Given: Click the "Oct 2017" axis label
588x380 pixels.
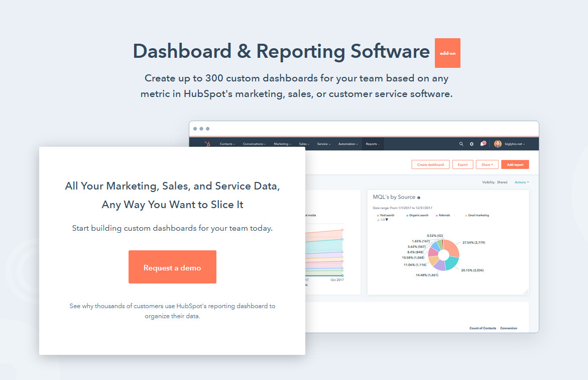Looking at the screenshot, I should pos(337,280).
